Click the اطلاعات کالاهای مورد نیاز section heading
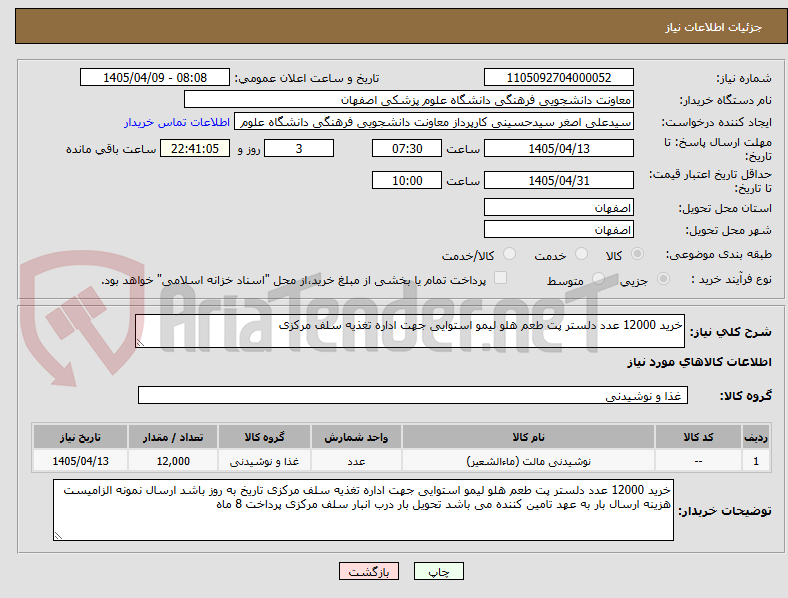Screen dimensions: 788x598 point(699,362)
